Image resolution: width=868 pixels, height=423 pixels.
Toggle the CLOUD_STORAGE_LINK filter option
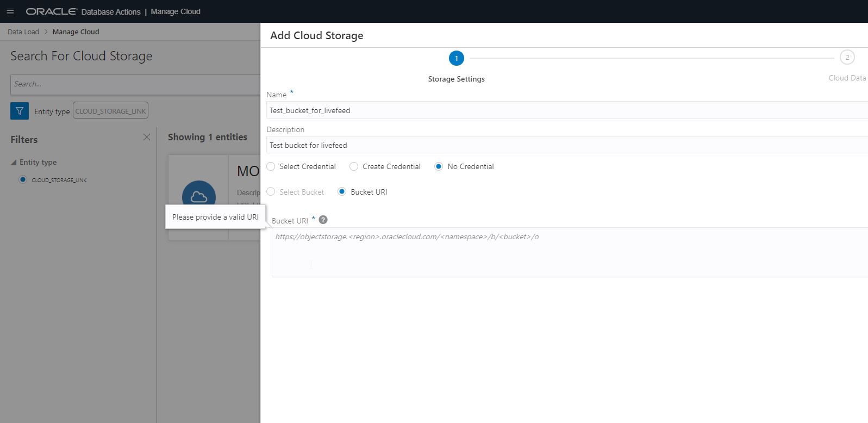[23, 179]
